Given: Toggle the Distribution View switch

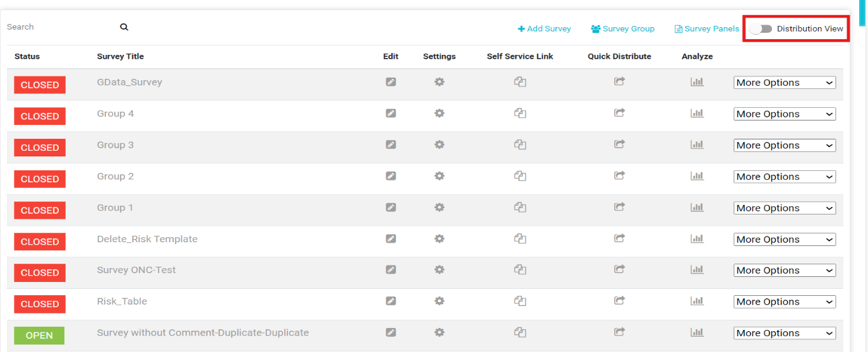Looking at the screenshot, I should point(761,29).
